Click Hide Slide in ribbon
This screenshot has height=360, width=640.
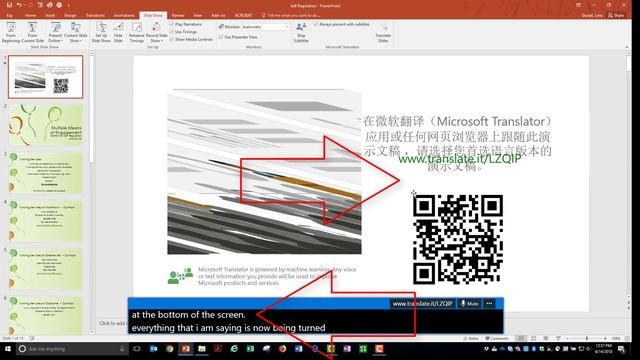pos(118,32)
